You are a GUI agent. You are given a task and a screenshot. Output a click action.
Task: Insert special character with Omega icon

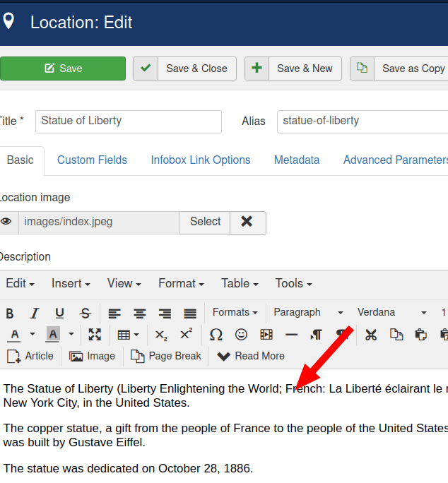216,335
